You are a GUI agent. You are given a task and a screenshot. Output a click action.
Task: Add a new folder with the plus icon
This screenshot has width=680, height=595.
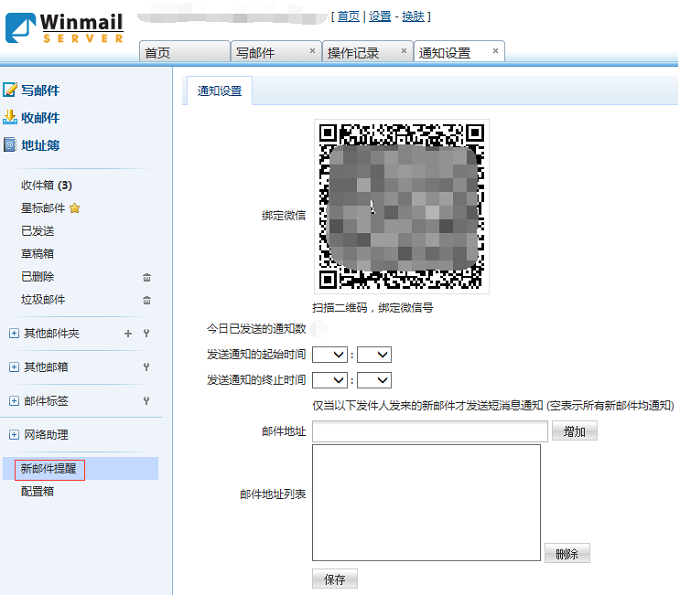128,333
